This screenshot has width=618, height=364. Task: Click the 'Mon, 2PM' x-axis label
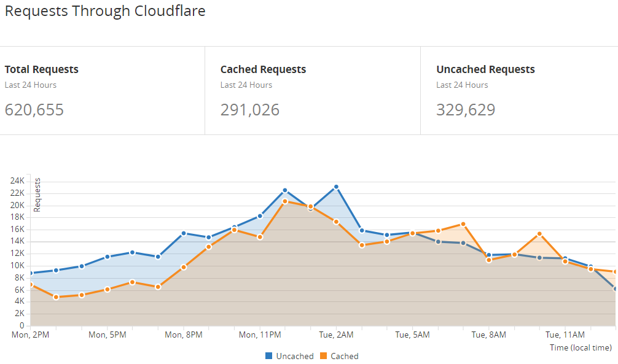[30, 335]
